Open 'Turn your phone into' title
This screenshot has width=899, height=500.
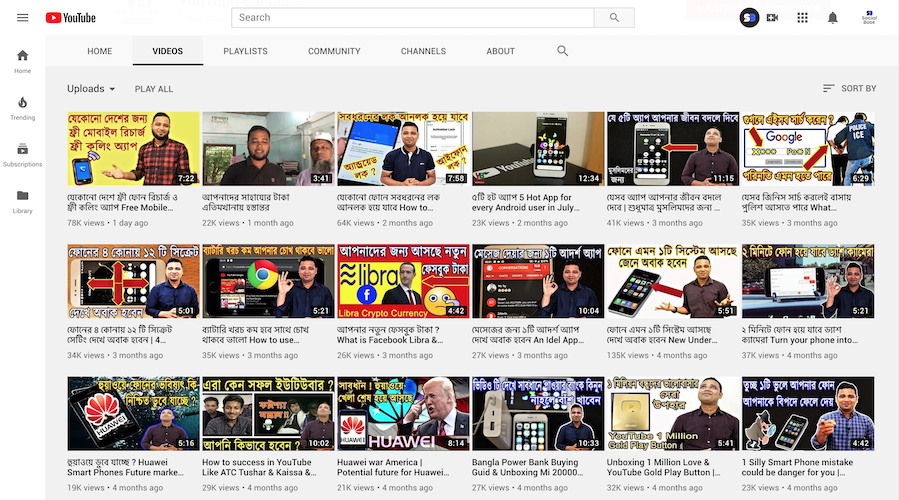coord(800,335)
